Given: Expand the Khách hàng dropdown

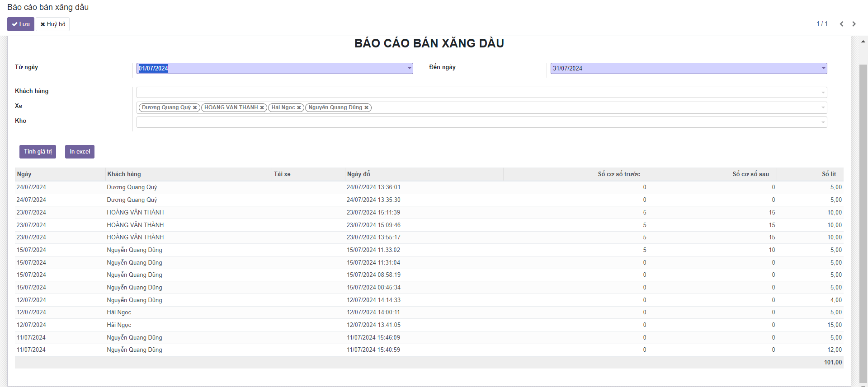Looking at the screenshot, I should (x=823, y=93).
